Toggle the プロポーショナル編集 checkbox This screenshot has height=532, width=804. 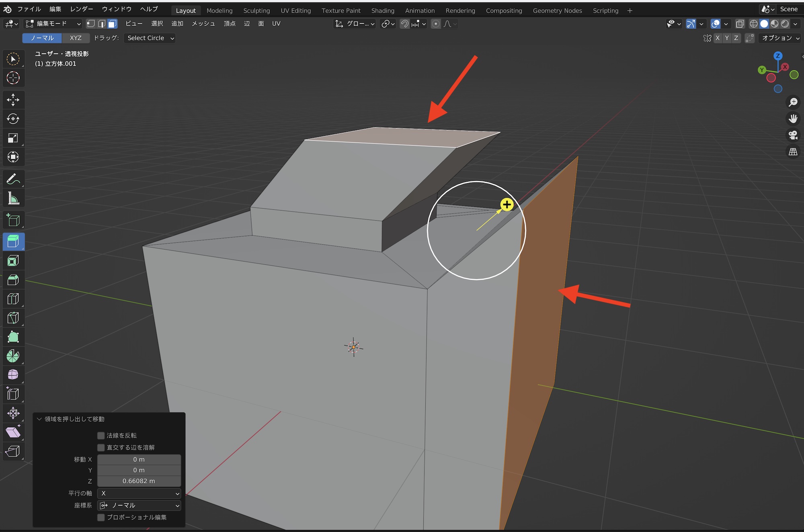[x=101, y=517]
